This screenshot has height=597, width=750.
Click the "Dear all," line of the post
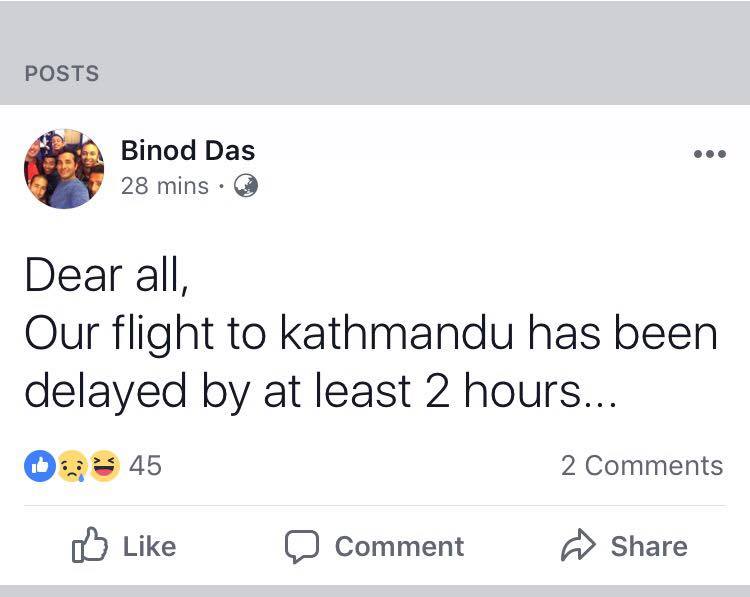click(x=106, y=276)
